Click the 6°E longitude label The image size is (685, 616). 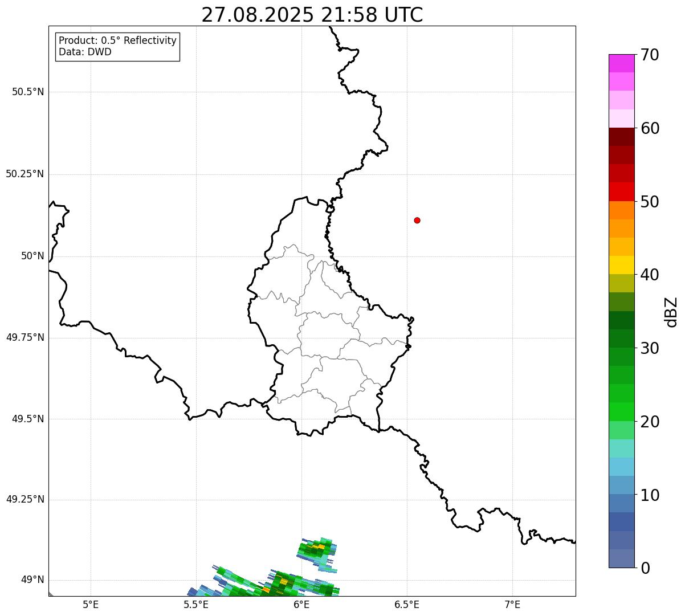click(301, 604)
